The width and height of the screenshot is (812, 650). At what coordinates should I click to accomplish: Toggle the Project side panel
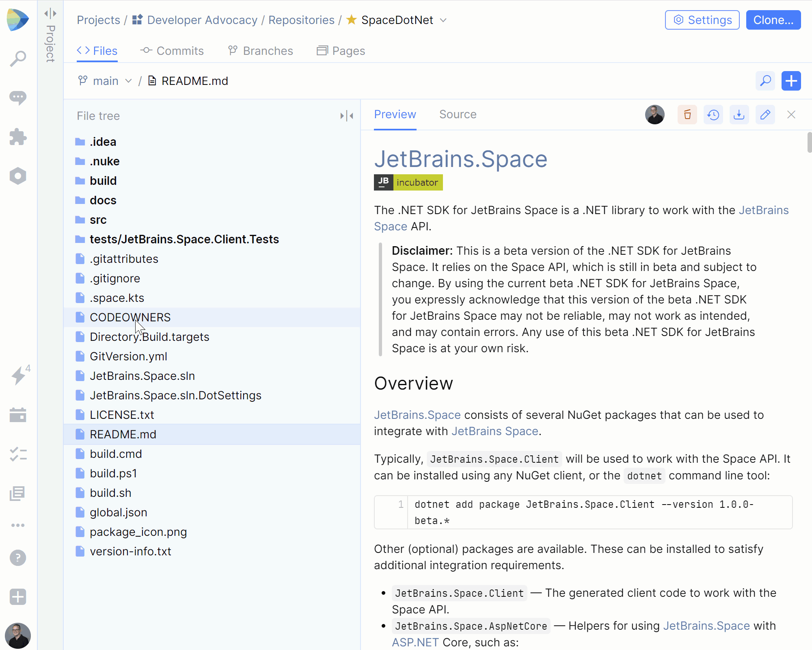click(x=50, y=13)
